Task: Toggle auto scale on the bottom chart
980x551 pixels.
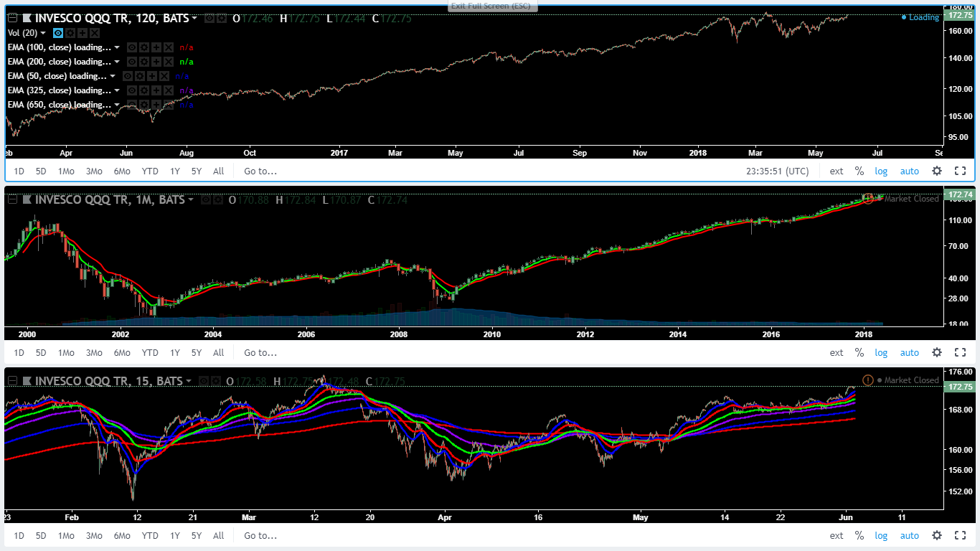Action: tap(909, 535)
